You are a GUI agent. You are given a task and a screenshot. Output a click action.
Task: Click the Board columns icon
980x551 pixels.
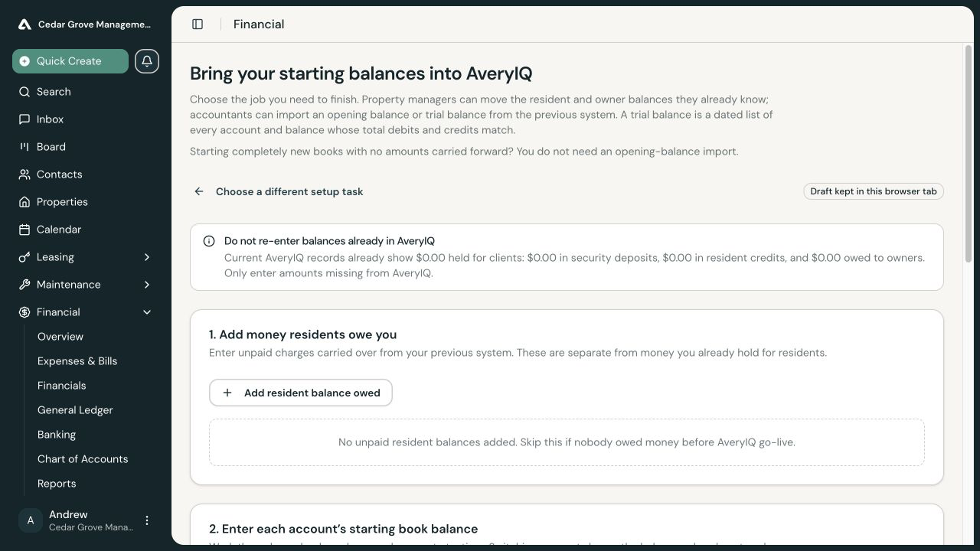tap(24, 147)
